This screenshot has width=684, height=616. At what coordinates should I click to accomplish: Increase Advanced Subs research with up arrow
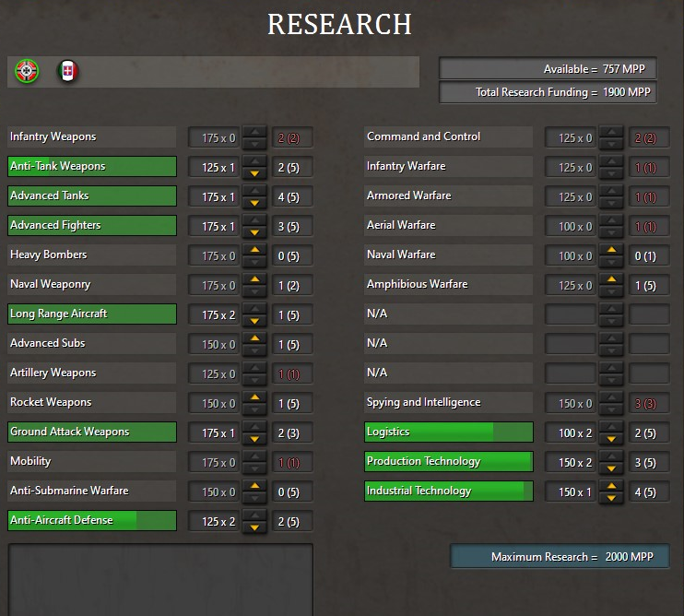pos(254,338)
